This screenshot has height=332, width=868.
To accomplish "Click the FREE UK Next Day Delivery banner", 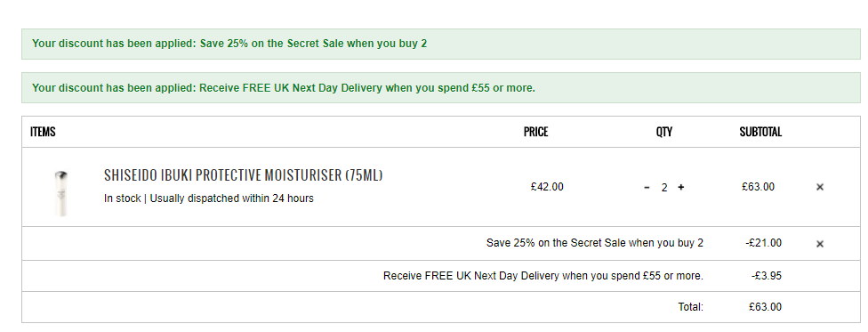I will 440,87.
